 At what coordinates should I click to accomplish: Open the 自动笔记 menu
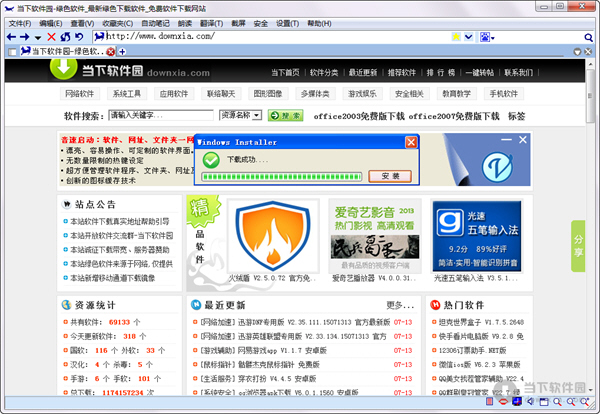click(x=155, y=24)
